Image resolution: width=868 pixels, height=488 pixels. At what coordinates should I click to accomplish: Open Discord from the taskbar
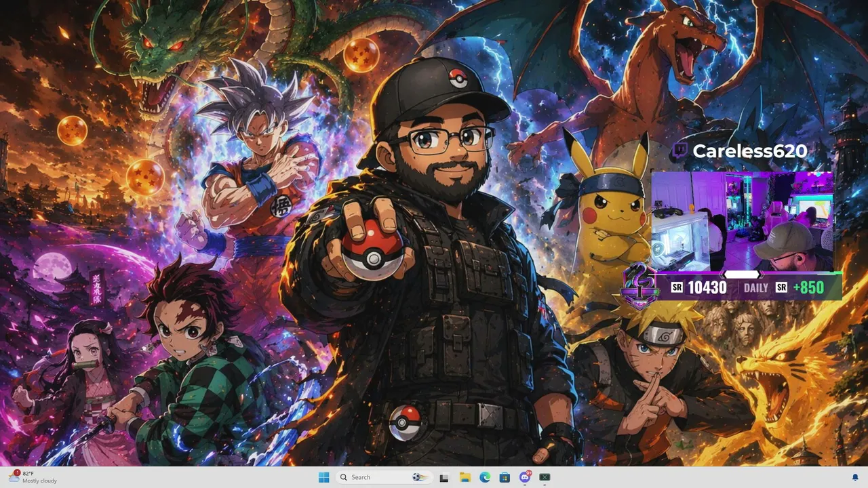[525, 477]
